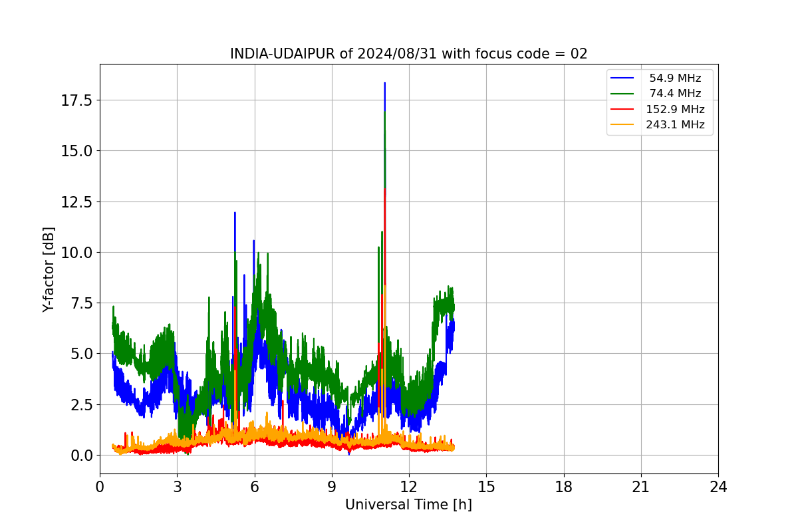798x532 pixels.
Task: Select the 152.9 MHz legend label
Action: tap(675, 110)
